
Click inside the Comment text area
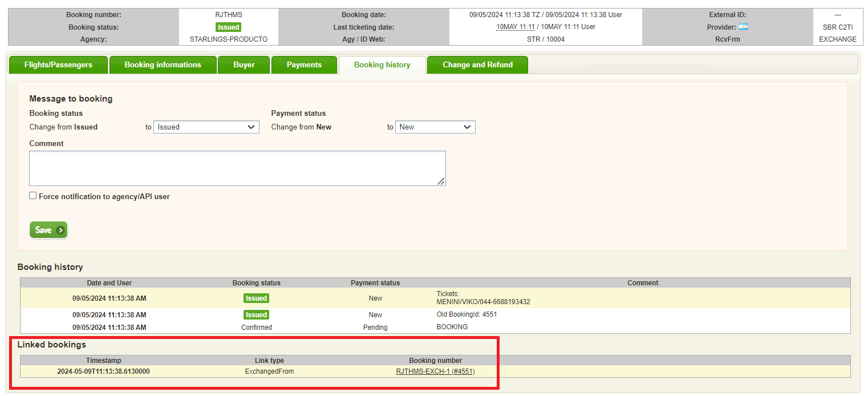pyautogui.click(x=237, y=168)
